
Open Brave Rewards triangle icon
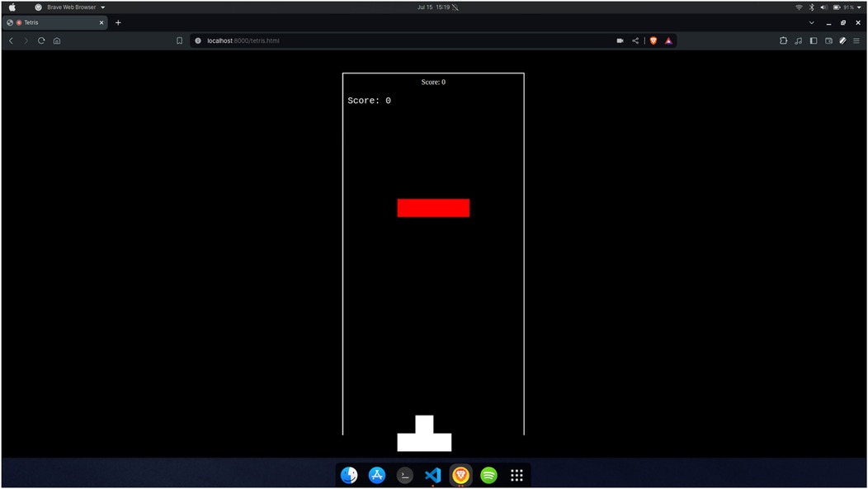668,40
